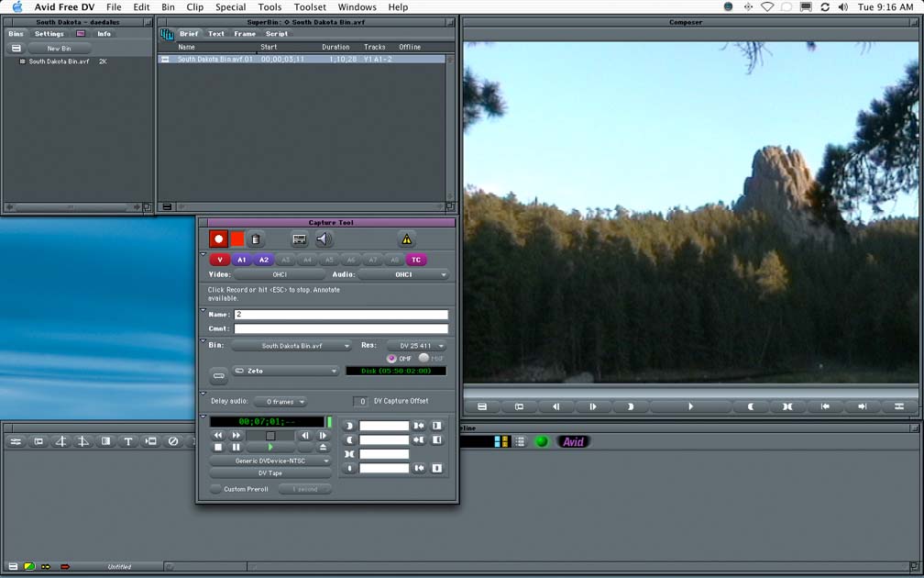924x578 pixels.
Task: Toggle the capture/log mode deck icon
Action: (x=300, y=239)
